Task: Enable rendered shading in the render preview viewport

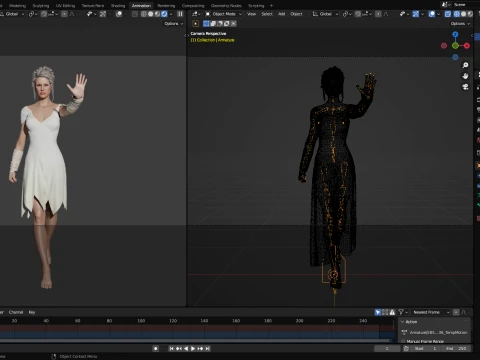Action: [x=164, y=14]
